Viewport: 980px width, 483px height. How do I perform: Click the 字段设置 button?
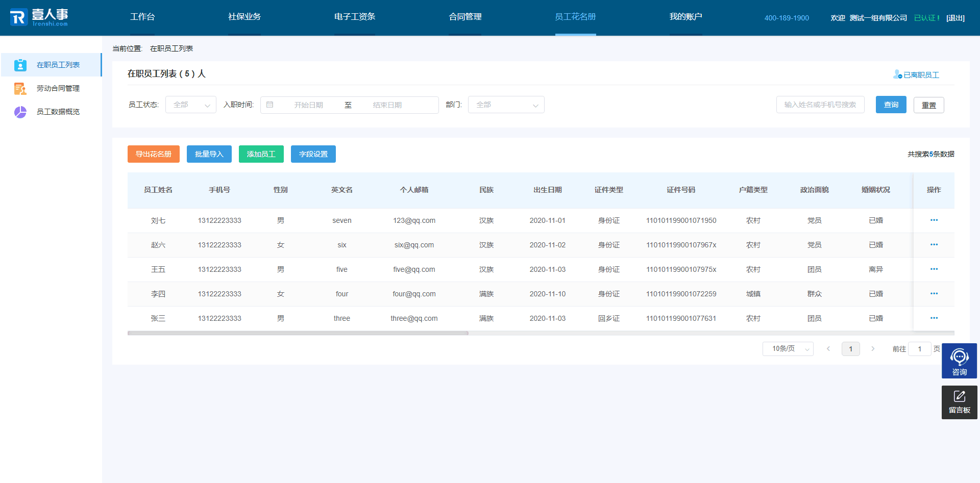pos(313,154)
